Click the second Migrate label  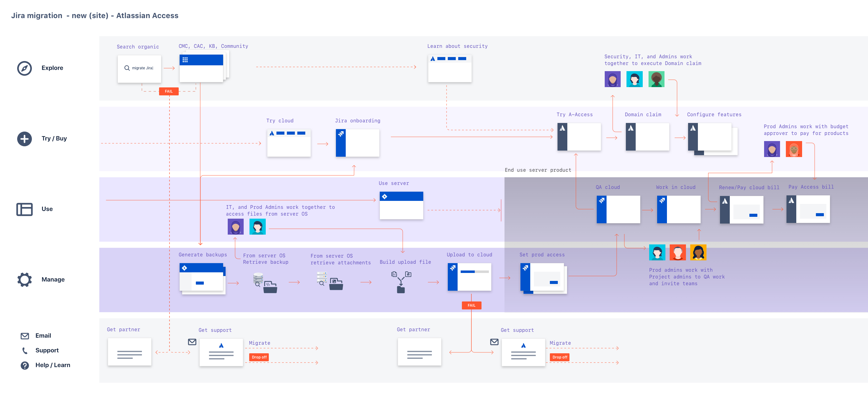pos(560,343)
